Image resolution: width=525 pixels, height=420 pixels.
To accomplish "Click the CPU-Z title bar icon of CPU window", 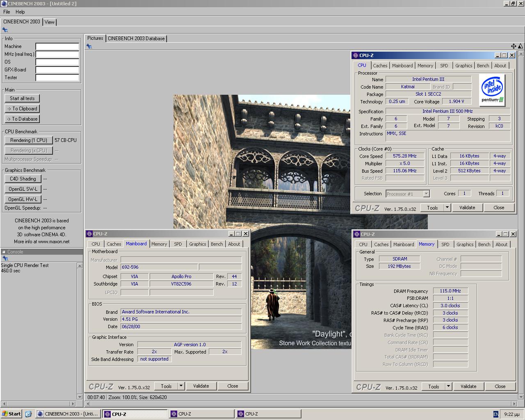I will tap(356, 55).
